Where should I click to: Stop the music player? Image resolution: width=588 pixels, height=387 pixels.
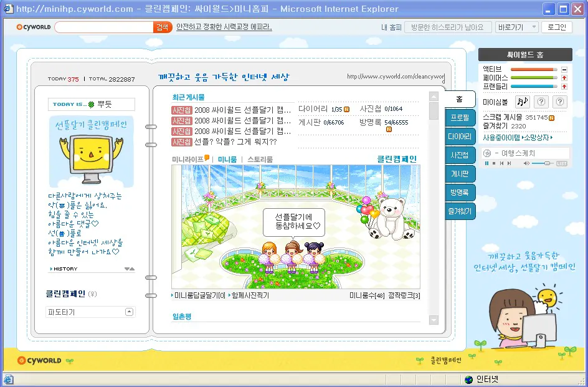[x=494, y=163]
